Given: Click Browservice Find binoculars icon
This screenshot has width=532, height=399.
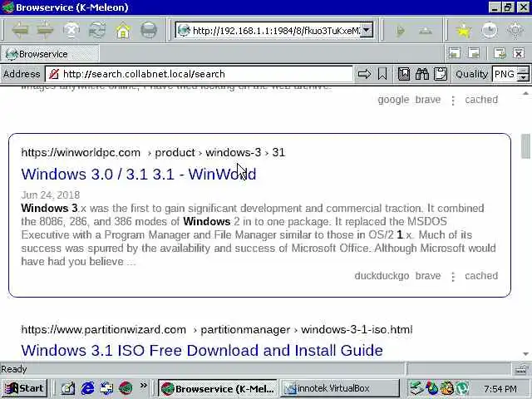Looking at the screenshot, I should [422, 74].
